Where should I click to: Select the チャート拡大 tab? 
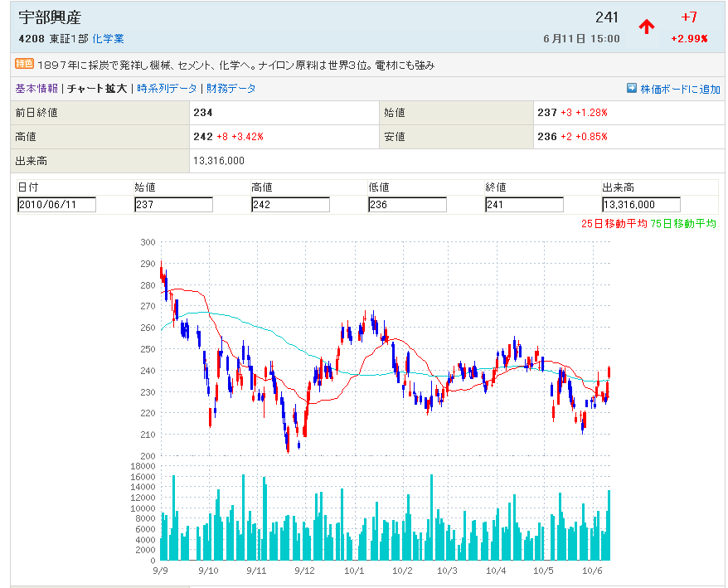tap(97, 88)
